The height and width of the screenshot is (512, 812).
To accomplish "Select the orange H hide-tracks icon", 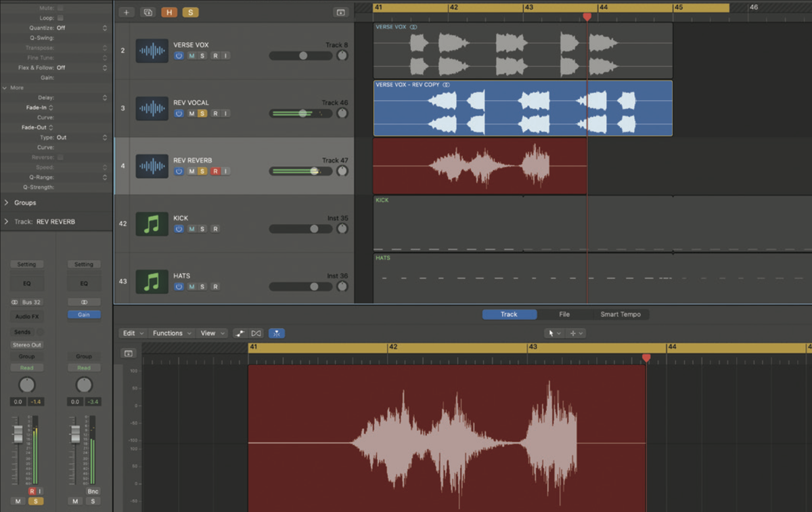I will click(168, 12).
